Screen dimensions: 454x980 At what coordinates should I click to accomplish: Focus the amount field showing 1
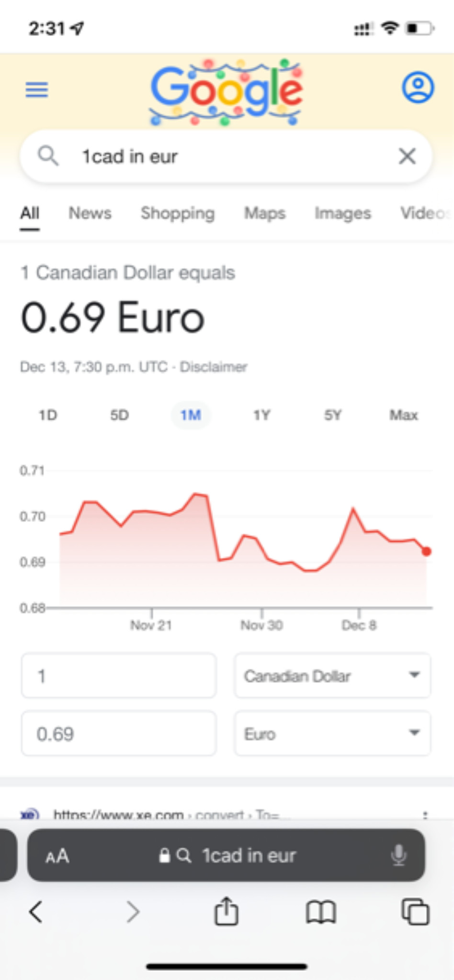point(119,676)
